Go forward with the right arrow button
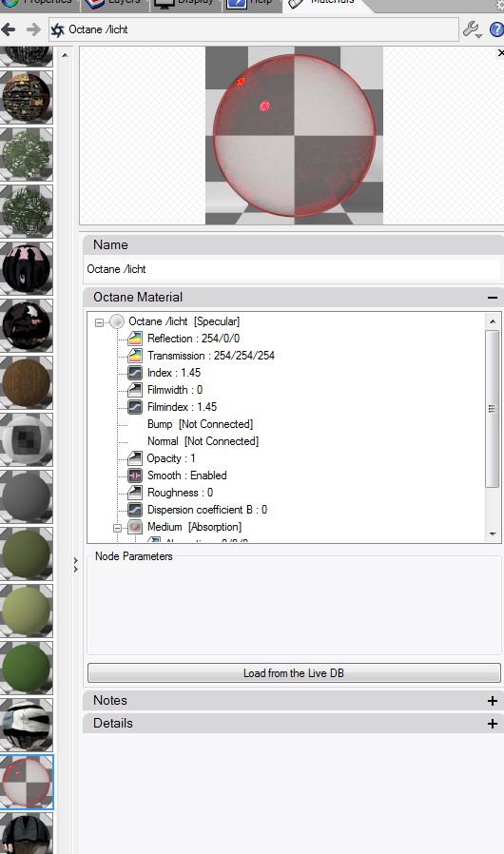 pyautogui.click(x=33, y=29)
